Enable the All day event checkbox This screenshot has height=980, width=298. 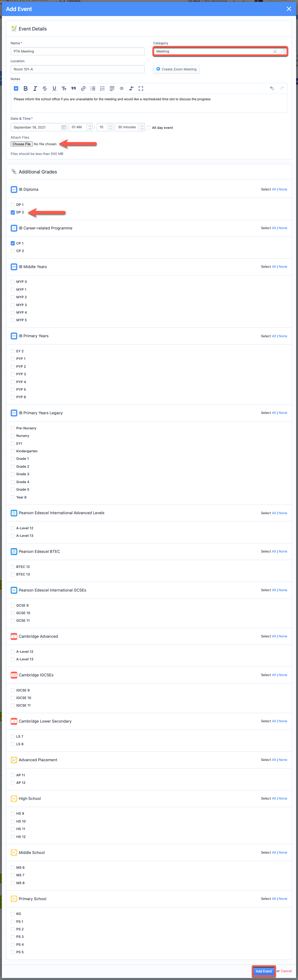(149, 128)
